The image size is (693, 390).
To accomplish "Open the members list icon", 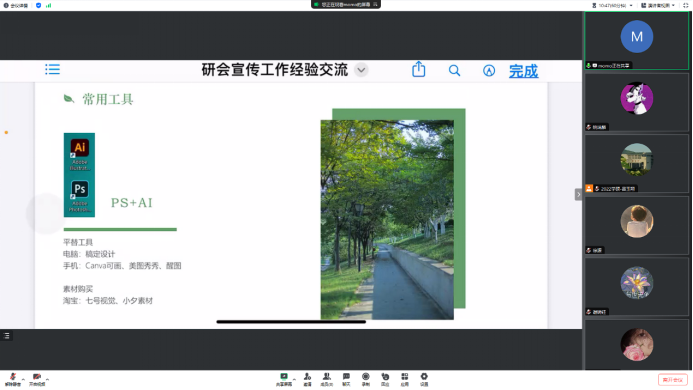I will coord(327,379).
